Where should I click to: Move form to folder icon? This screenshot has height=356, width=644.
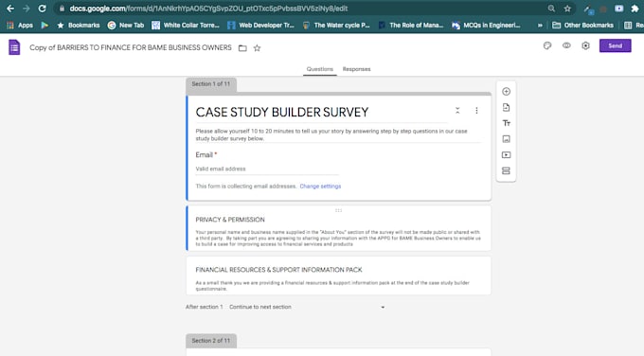click(242, 48)
